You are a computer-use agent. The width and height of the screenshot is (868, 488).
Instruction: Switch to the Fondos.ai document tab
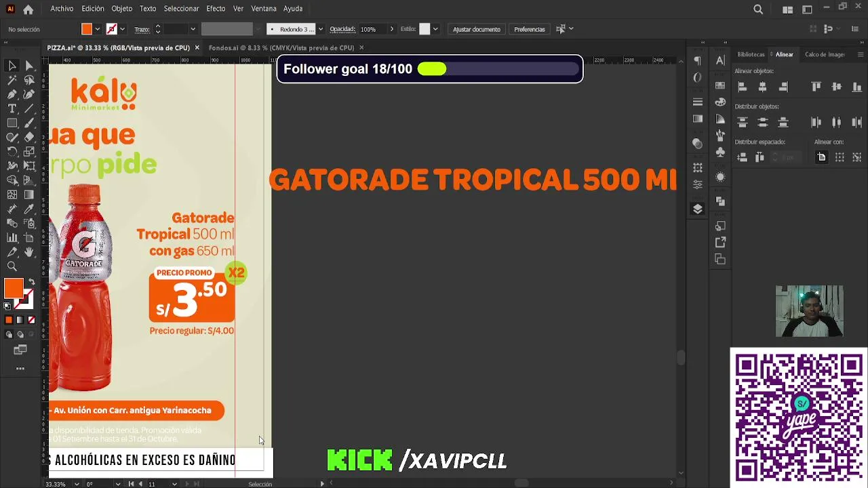(x=281, y=48)
